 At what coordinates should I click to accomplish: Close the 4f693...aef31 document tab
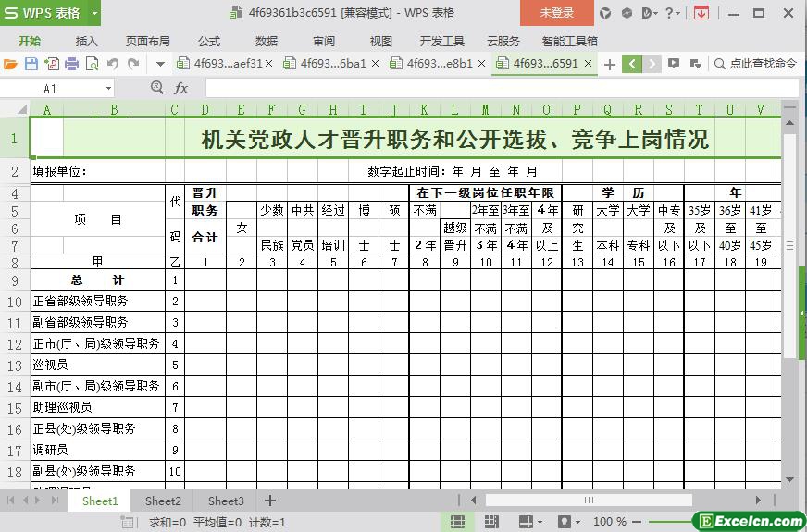point(268,64)
